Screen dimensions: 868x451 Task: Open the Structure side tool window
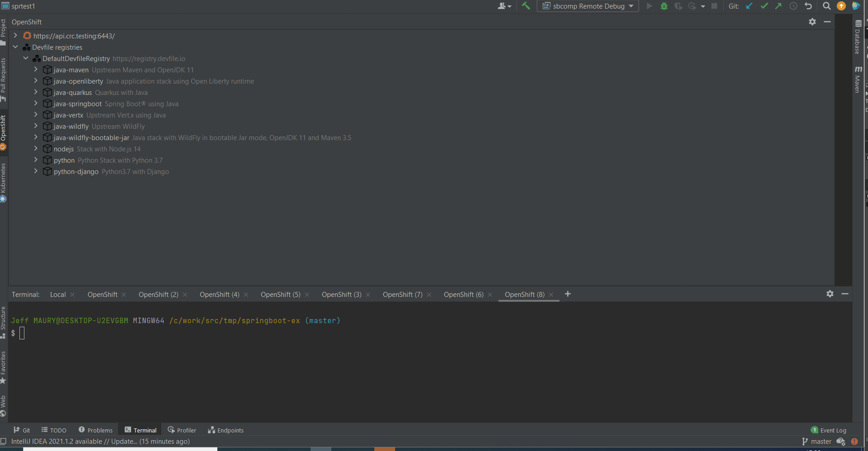coord(3,322)
